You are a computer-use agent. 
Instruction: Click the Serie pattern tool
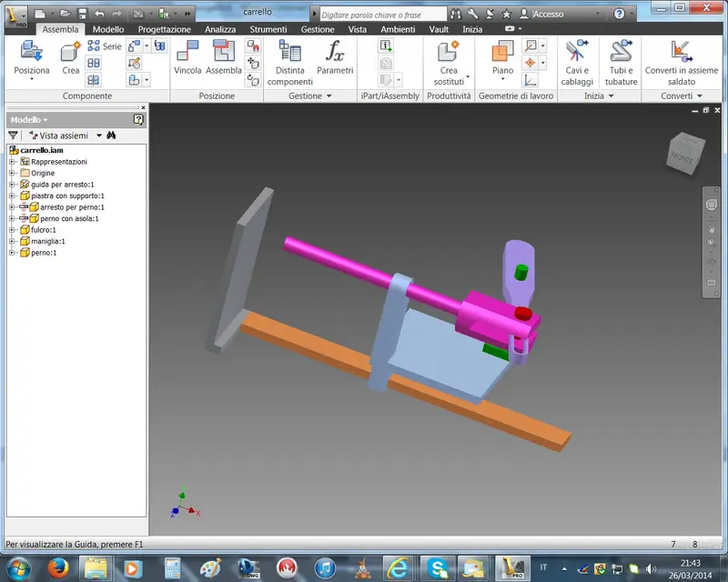click(x=105, y=46)
